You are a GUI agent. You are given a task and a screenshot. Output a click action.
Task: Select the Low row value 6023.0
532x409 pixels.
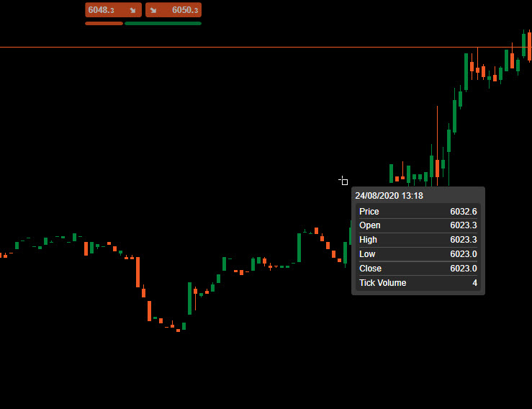pos(464,254)
